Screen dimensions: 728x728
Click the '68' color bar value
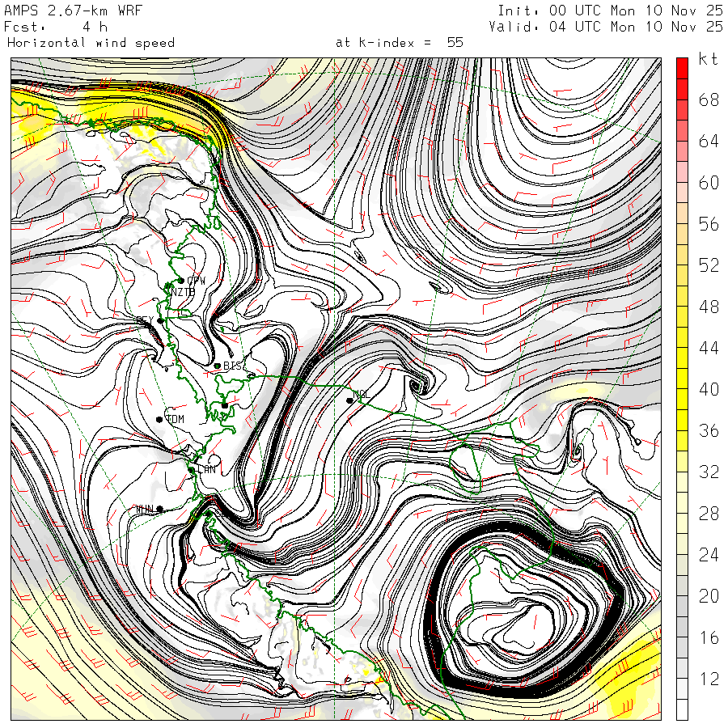[x=709, y=99]
